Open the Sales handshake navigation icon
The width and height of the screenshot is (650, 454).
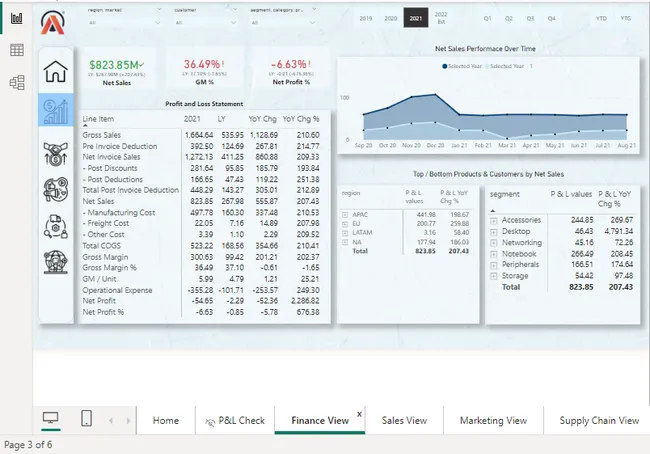point(56,154)
